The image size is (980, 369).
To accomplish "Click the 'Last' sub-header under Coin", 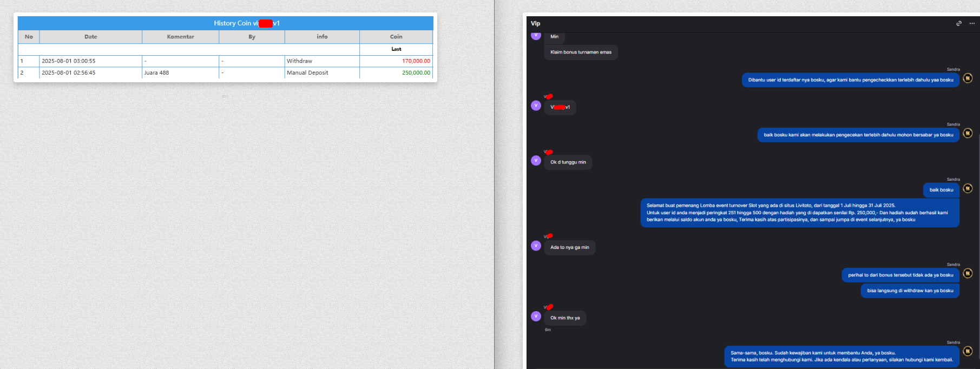I will click(396, 49).
